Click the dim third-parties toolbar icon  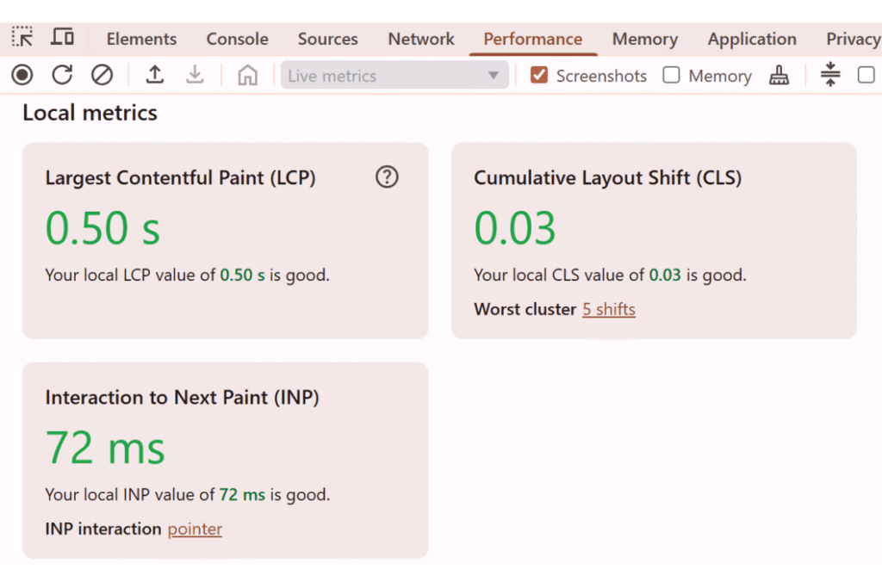(830, 76)
